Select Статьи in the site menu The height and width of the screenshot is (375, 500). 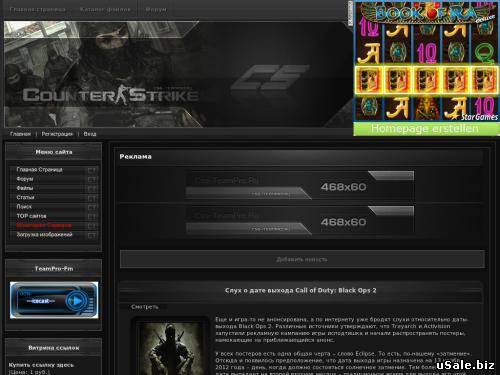coord(25,197)
